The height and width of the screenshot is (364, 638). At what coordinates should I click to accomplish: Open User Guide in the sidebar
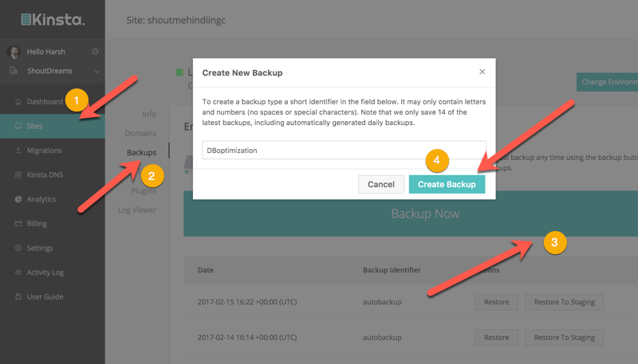pos(45,296)
